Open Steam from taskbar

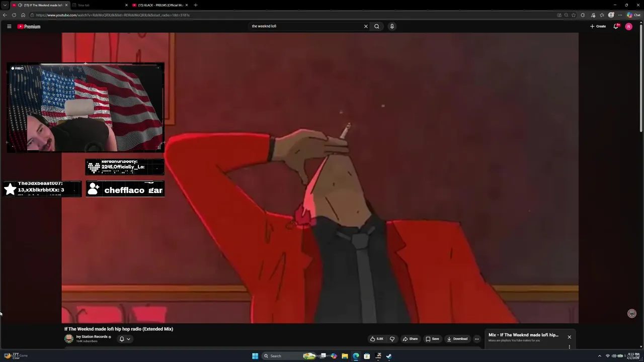click(x=389, y=356)
